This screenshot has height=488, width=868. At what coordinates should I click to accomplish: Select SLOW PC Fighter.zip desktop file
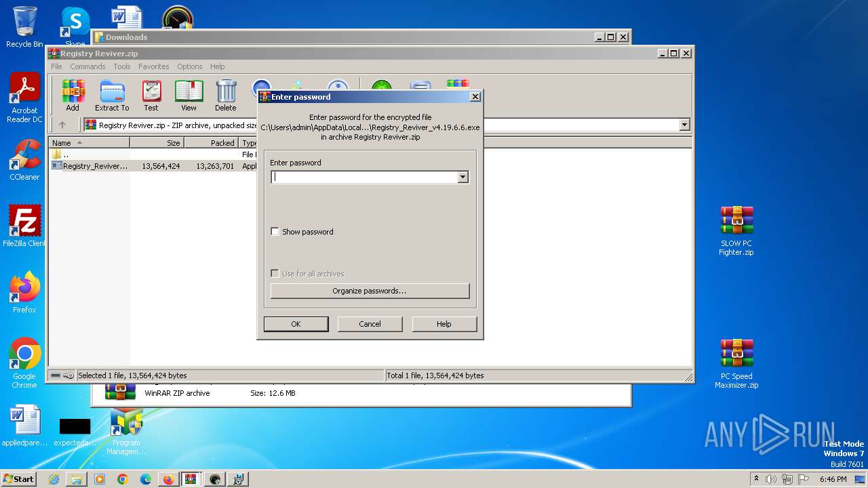(736, 231)
